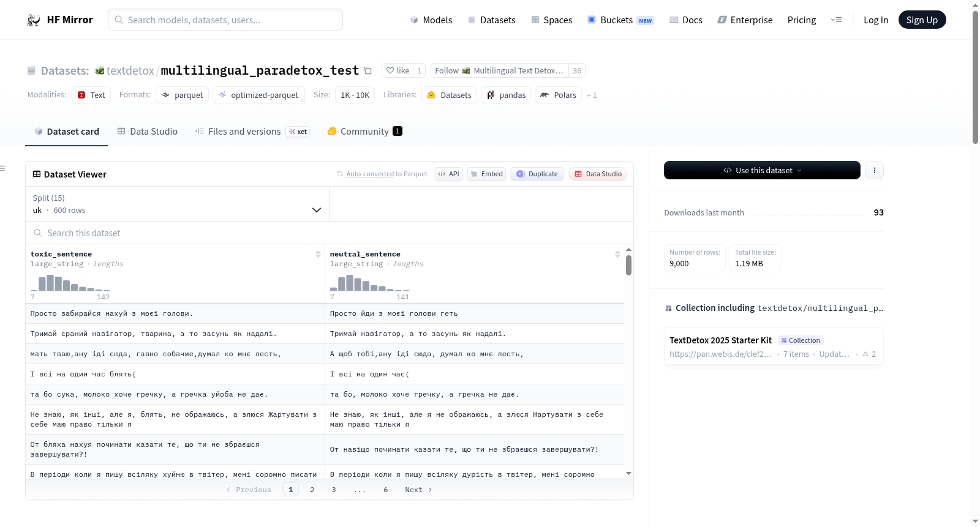Viewport: 980px width, 527px height.
Task: Click the toxic_sentence lengths histogram
Action: pos(70,283)
